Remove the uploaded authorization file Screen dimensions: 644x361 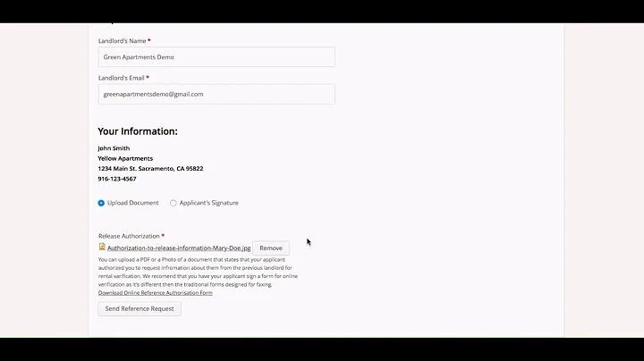(x=271, y=248)
